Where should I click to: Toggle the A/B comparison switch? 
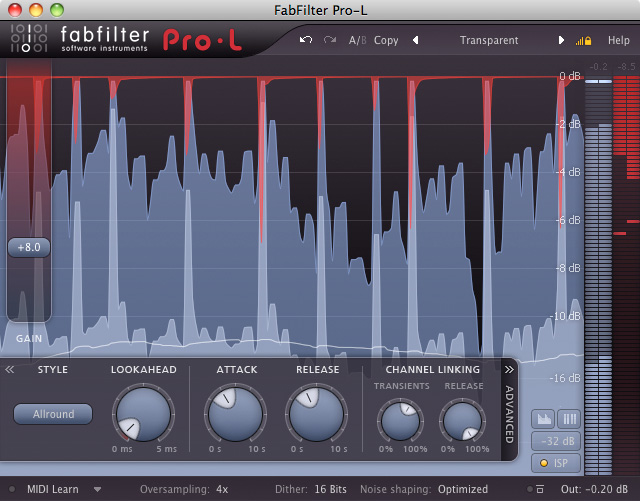357,41
